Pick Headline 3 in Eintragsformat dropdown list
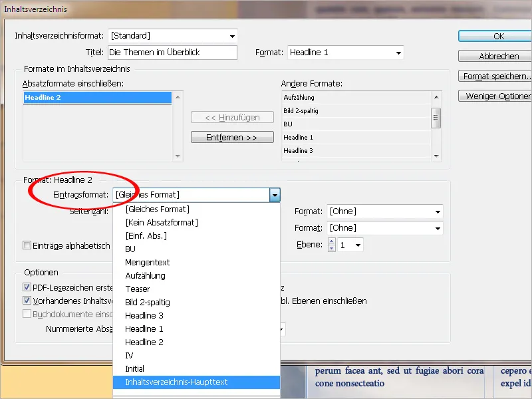The width and height of the screenshot is (532, 399). click(x=196, y=315)
